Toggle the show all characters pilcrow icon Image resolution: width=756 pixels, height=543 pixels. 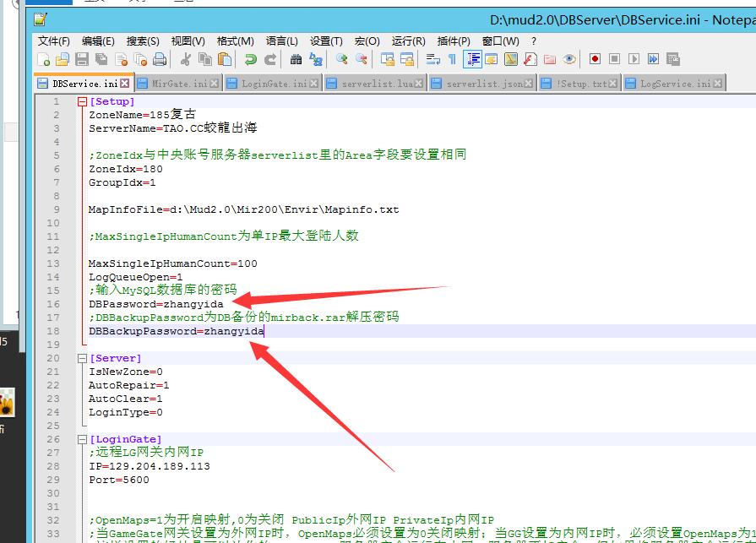point(452,59)
